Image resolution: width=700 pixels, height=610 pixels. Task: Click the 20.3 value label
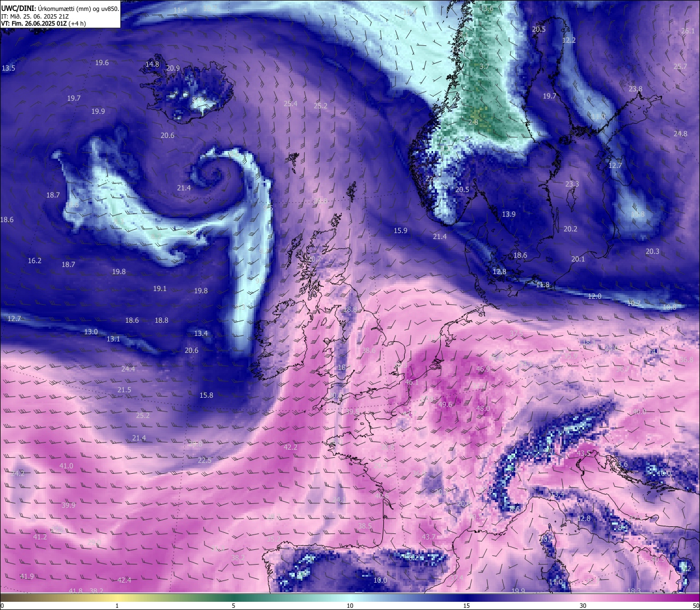(x=652, y=252)
